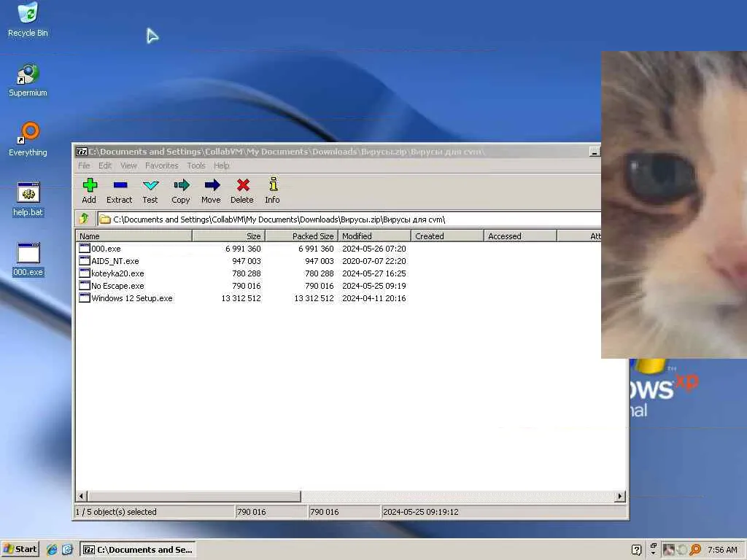
Task: Go up one folder level button
Action: click(85, 219)
